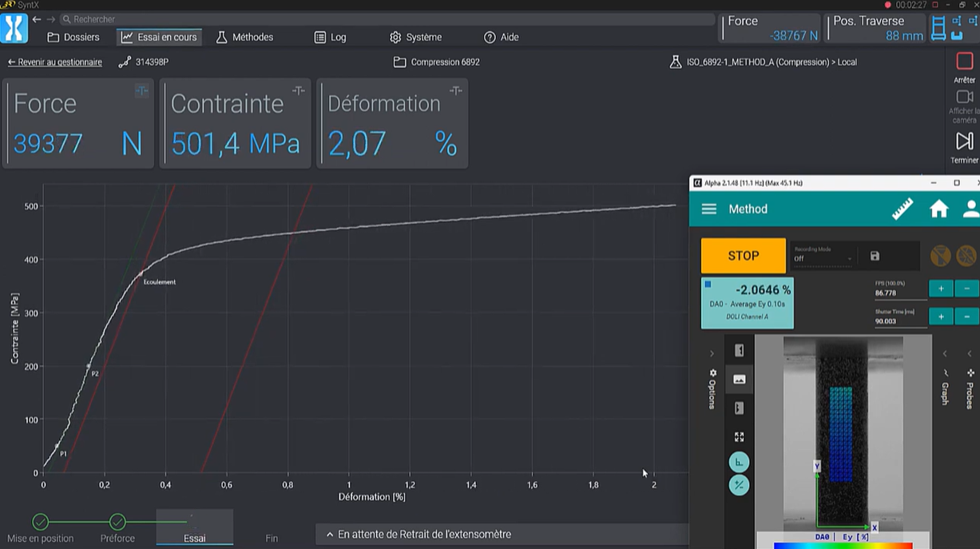The image size is (980, 549).
Task: Toggle the tare icon on the Déformation tile
Action: coord(455,91)
